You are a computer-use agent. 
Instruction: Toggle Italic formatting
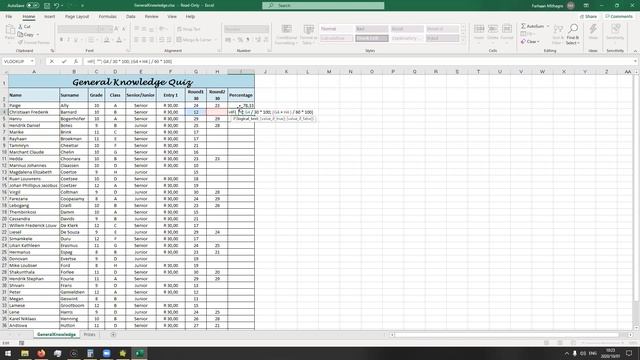[69, 40]
